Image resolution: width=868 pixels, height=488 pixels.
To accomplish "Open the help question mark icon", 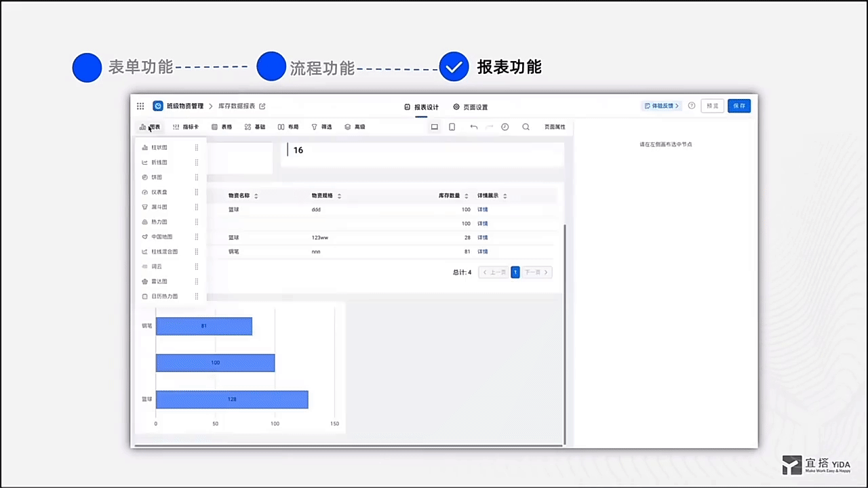I will pyautogui.click(x=692, y=106).
